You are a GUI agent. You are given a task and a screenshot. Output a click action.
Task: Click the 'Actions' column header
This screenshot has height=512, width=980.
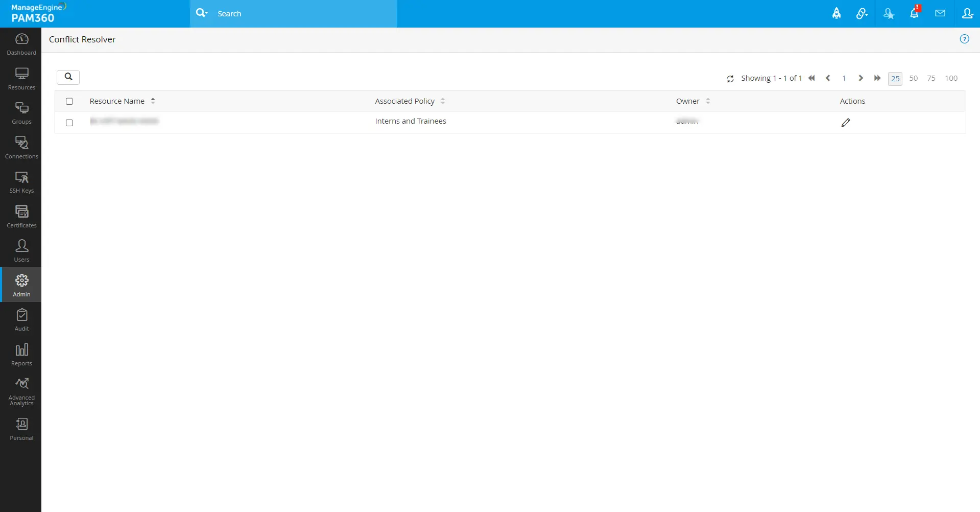852,101
